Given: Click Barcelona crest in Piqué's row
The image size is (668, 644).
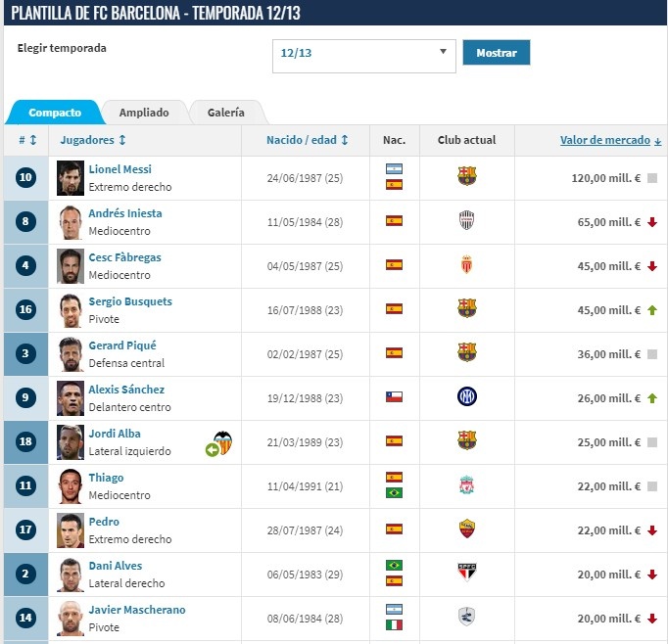Looking at the screenshot, I should point(467,352).
